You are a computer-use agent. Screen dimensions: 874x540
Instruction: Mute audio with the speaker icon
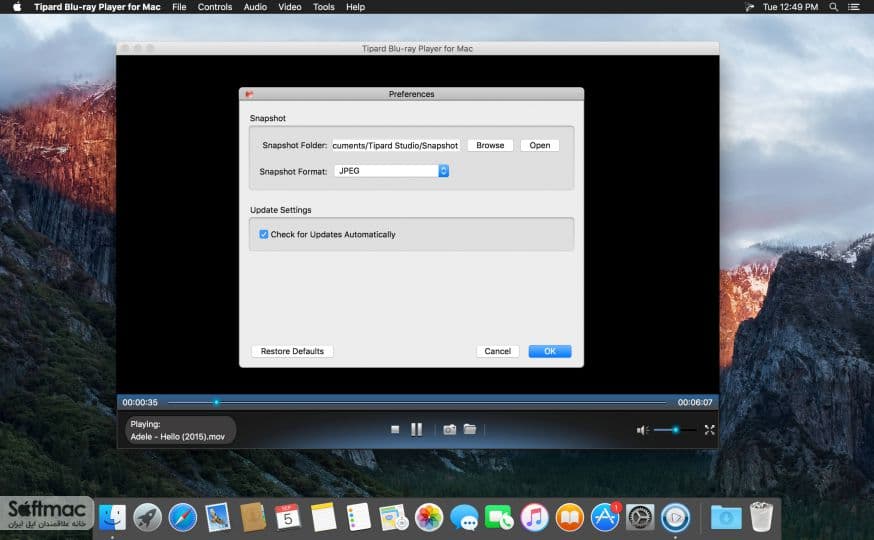click(642, 430)
